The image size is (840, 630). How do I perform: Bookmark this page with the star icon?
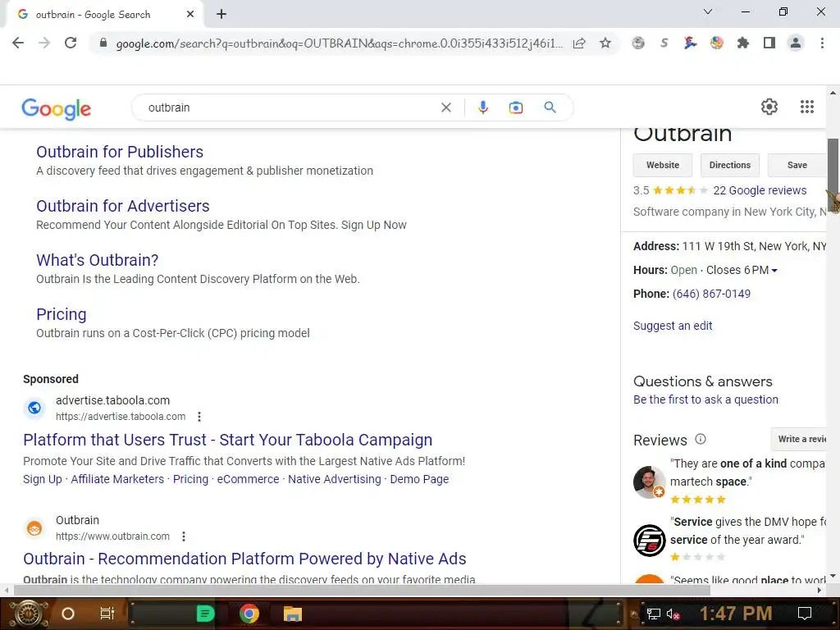pos(605,43)
